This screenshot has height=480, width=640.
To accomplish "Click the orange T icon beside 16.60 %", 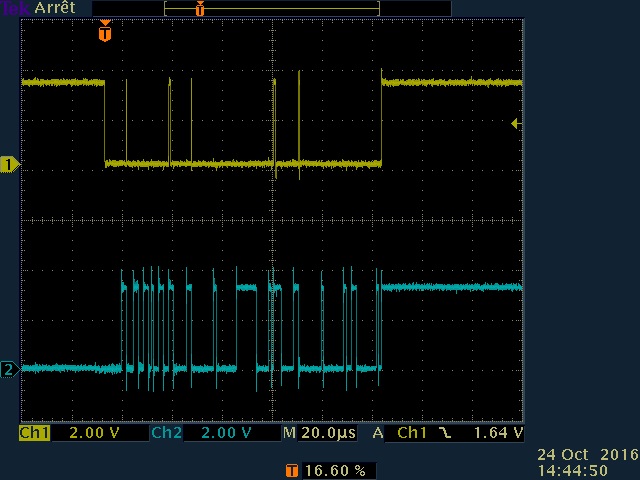I will click(x=291, y=471).
